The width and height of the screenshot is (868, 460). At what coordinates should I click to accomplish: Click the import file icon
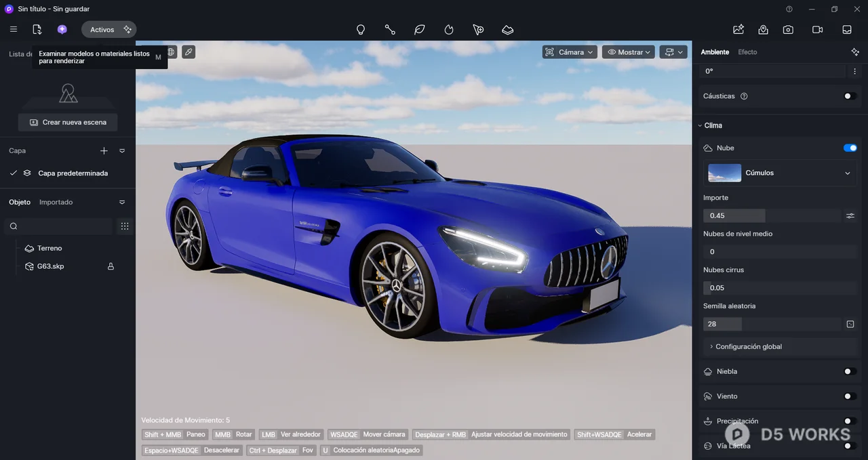point(37,29)
